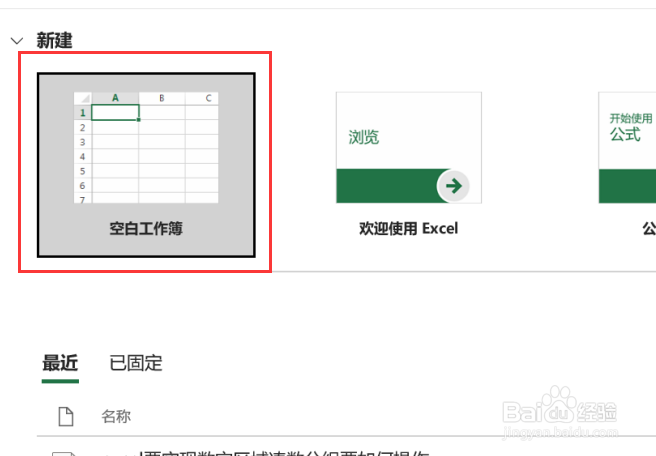
Task: Click the cut-off 公 caption under formula template
Action: coord(649,228)
